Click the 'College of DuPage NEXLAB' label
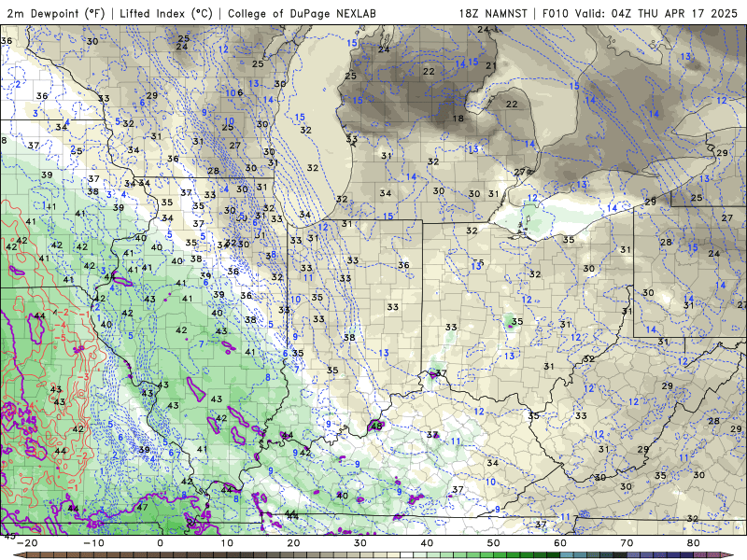The width and height of the screenshot is (747, 560). coord(302,13)
